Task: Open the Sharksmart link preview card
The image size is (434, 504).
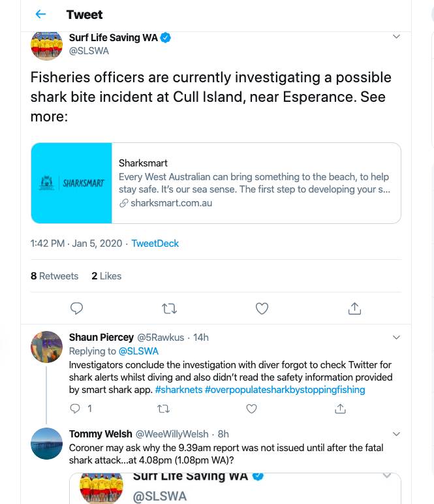Action: [x=216, y=183]
